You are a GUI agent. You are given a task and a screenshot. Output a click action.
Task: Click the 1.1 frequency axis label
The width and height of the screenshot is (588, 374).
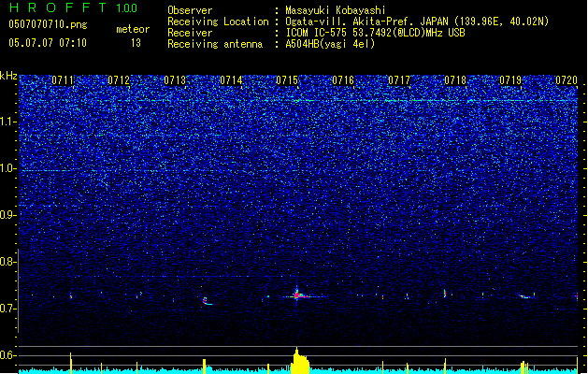pyautogui.click(x=7, y=122)
